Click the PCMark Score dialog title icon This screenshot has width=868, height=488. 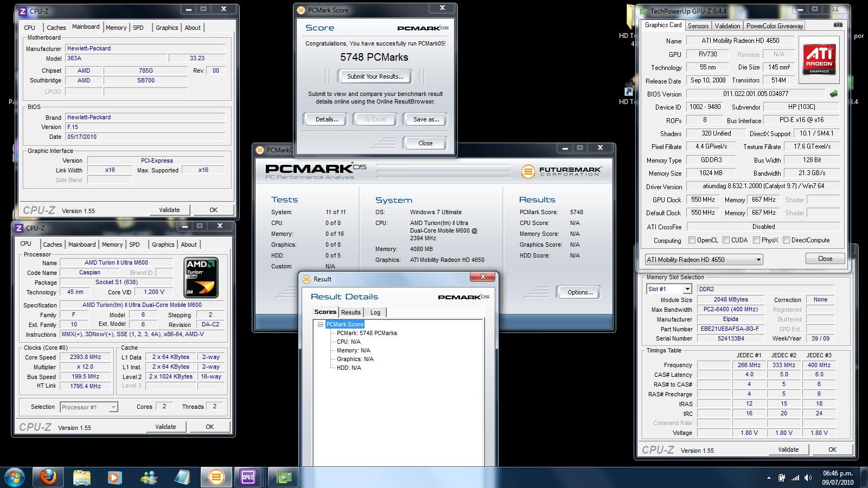[x=301, y=10]
